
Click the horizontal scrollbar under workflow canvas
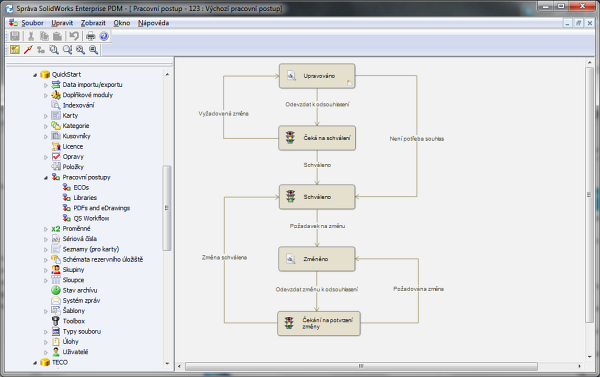tap(361, 366)
